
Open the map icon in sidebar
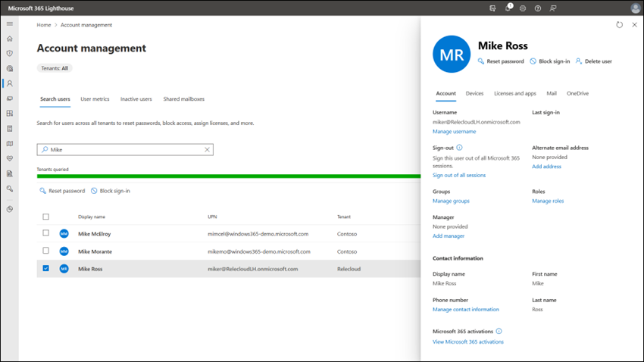tap(10, 144)
